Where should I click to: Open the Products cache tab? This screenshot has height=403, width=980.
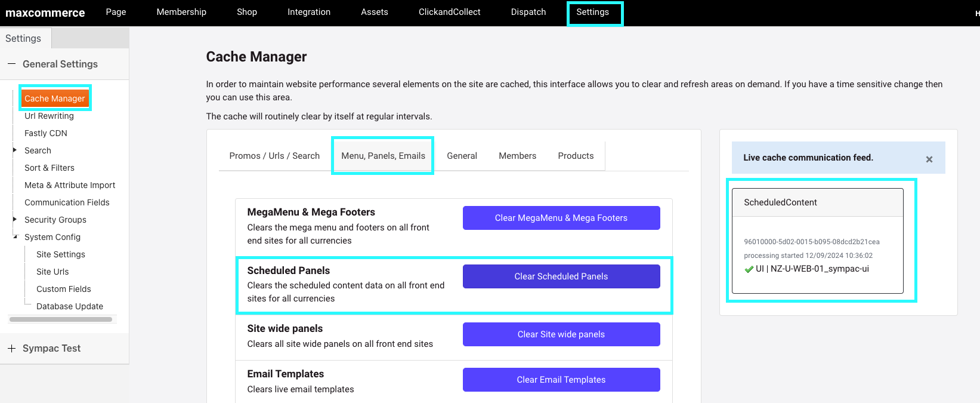coord(576,156)
